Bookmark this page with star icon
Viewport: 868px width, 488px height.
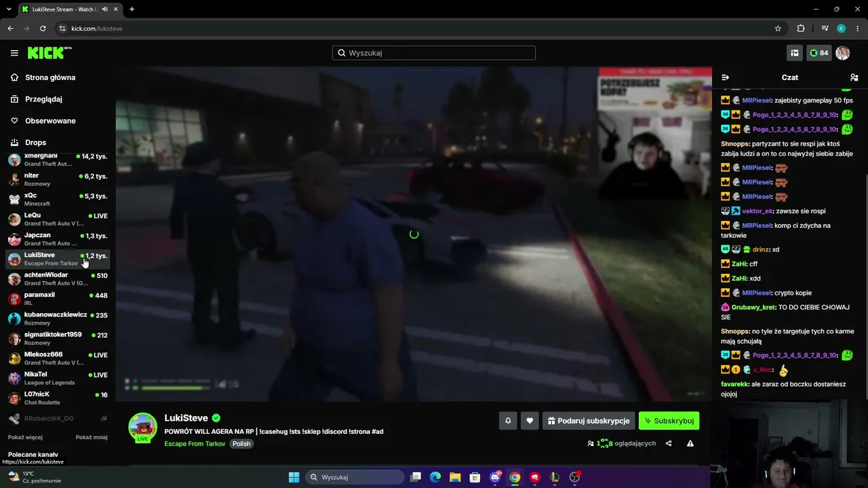tap(778, 28)
